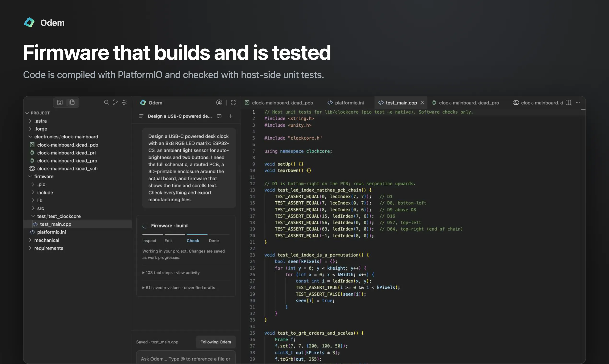Select the Edit step
The height and width of the screenshot is (364, 609).
168,241
